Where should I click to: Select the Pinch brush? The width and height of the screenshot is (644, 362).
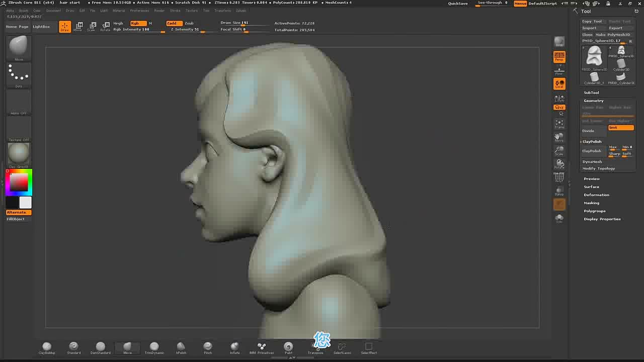point(208,348)
